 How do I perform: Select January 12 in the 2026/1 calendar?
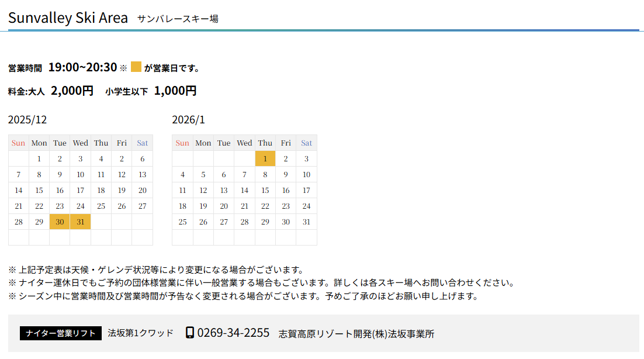coord(203,190)
